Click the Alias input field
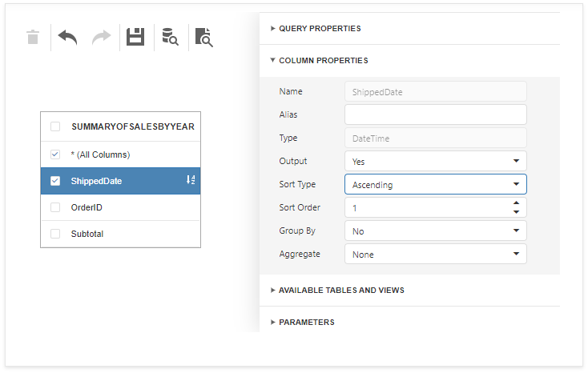 pyautogui.click(x=435, y=114)
